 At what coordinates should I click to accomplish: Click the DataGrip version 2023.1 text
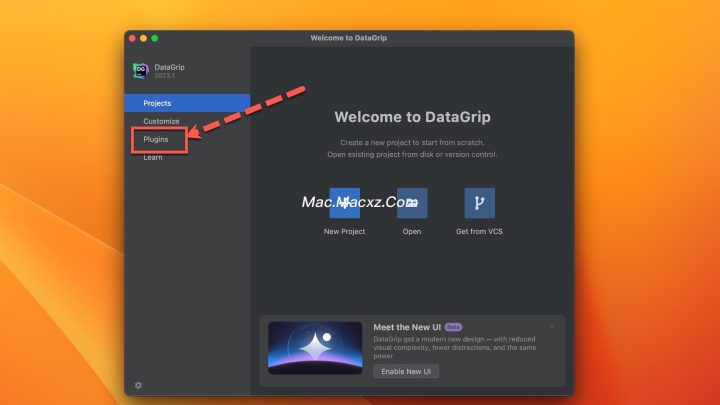click(164, 75)
